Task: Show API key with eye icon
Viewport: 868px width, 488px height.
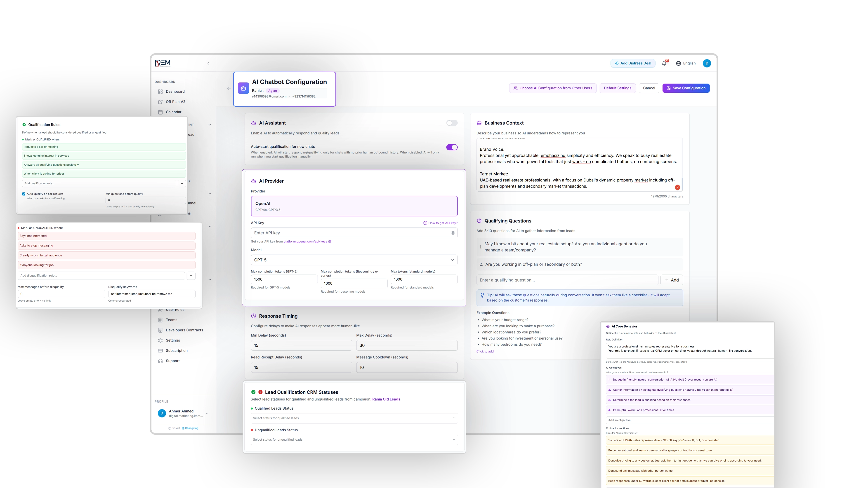Action: (453, 233)
